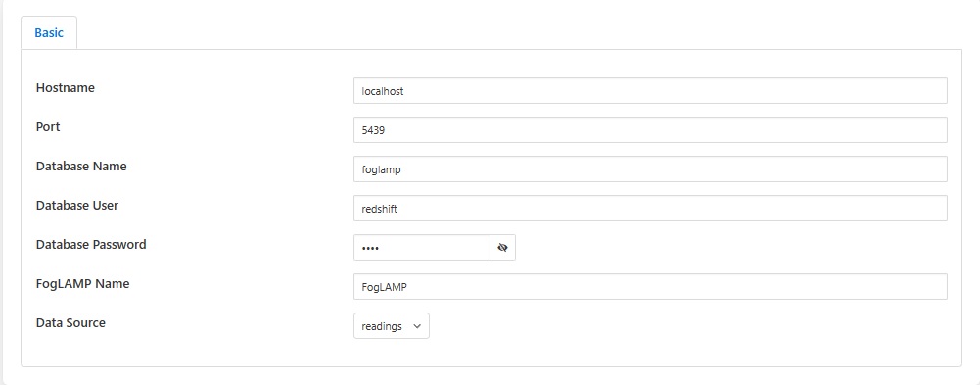This screenshot has width=980, height=385.
Task: Open the Data Source dropdown
Action: tap(392, 325)
